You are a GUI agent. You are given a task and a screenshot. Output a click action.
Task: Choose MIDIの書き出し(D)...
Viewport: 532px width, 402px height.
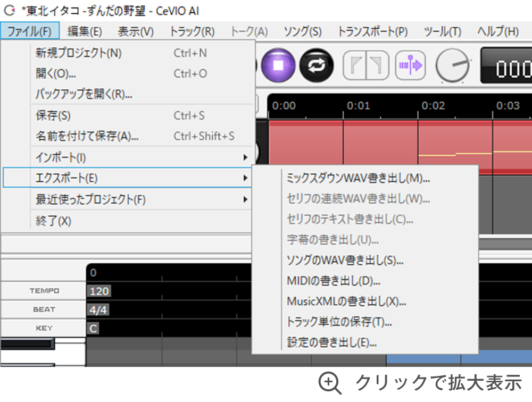point(365,281)
